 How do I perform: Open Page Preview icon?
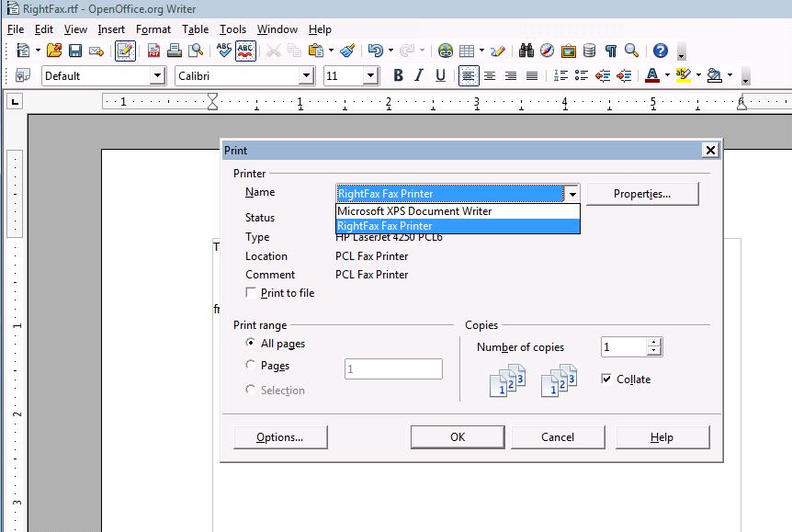(196, 51)
